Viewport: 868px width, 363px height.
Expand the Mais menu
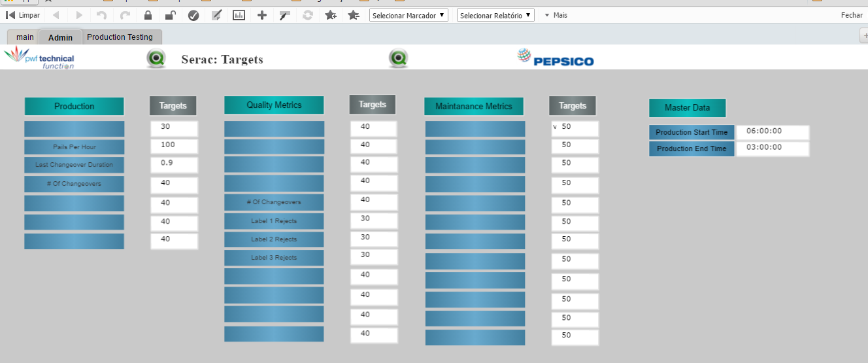coord(556,15)
